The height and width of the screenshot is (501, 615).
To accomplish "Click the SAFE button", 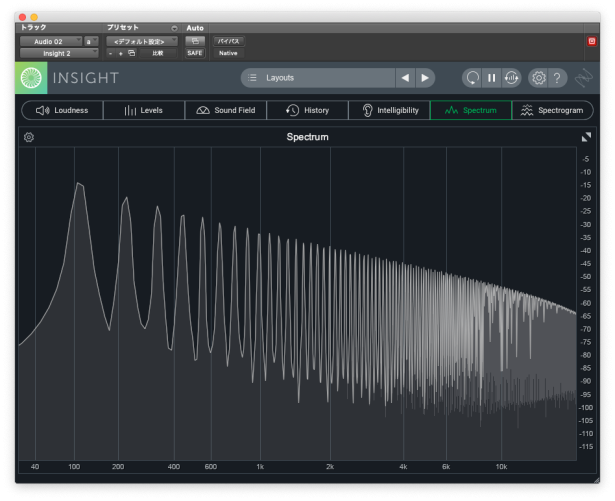I will (x=194, y=53).
